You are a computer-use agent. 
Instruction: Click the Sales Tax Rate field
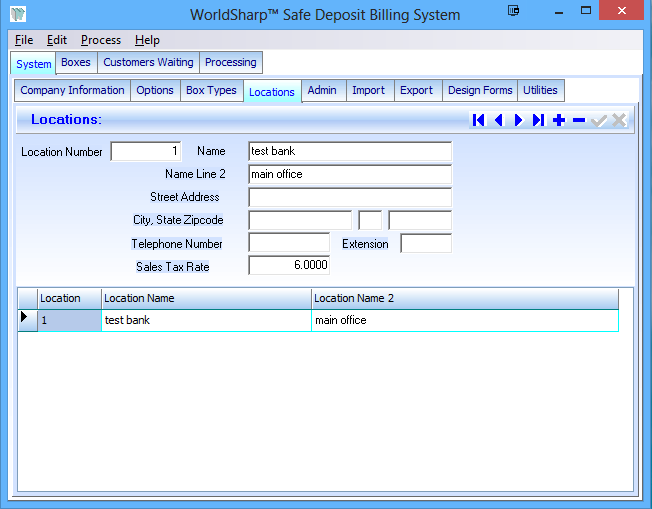[x=288, y=266]
